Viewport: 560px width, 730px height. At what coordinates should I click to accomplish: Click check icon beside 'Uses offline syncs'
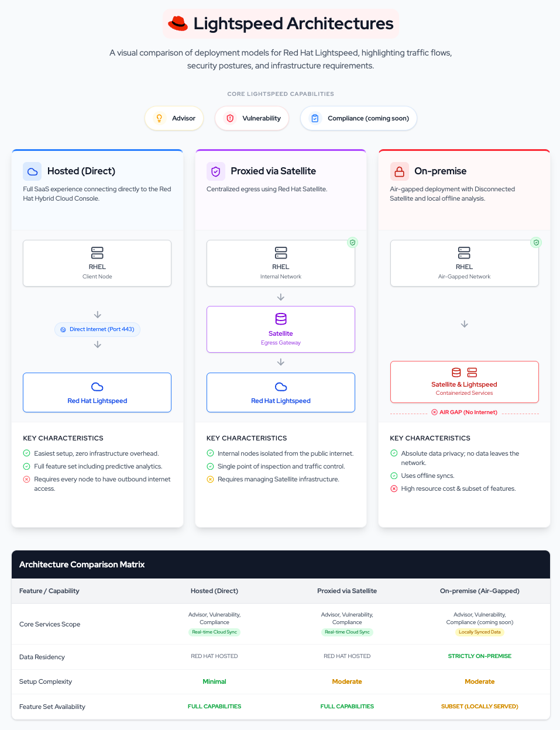394,476
